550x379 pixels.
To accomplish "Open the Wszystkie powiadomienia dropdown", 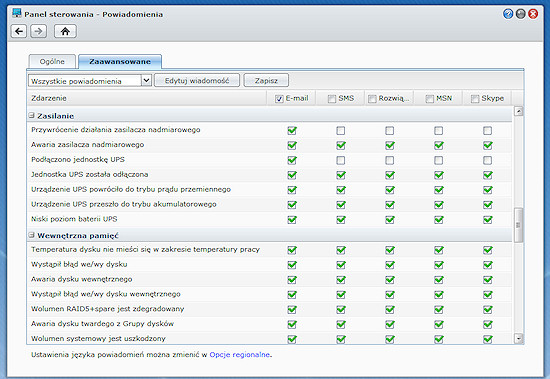I will click(x=90, y=81).
